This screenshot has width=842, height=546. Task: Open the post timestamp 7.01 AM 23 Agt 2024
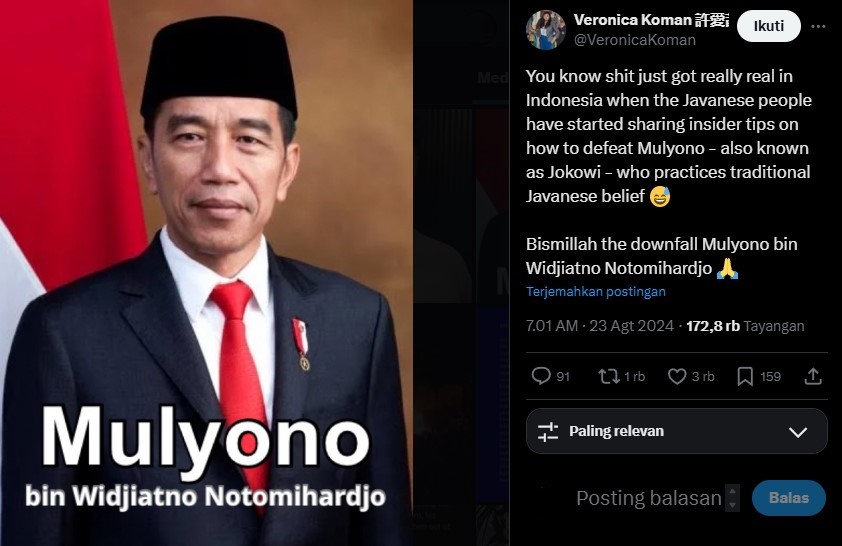599,326
